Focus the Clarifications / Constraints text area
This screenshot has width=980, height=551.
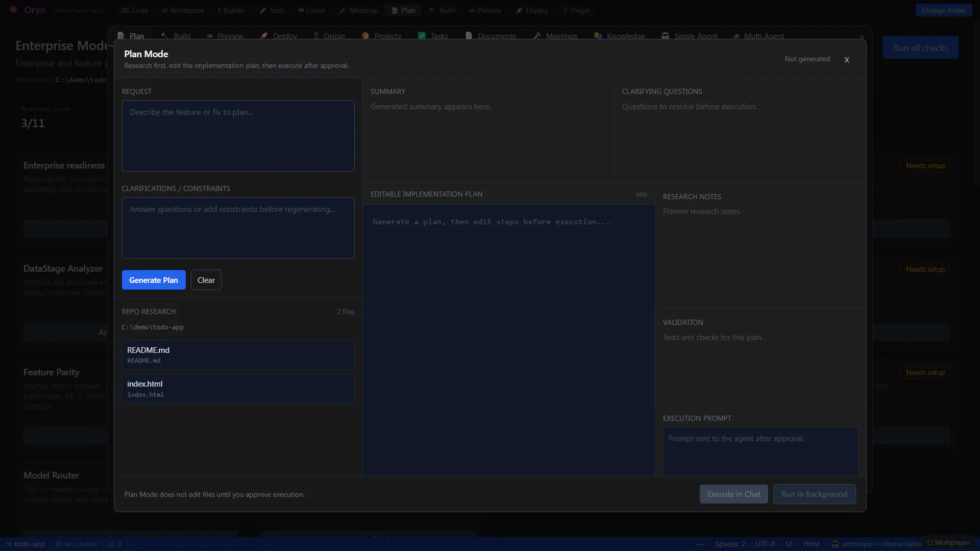coord(238,228)
